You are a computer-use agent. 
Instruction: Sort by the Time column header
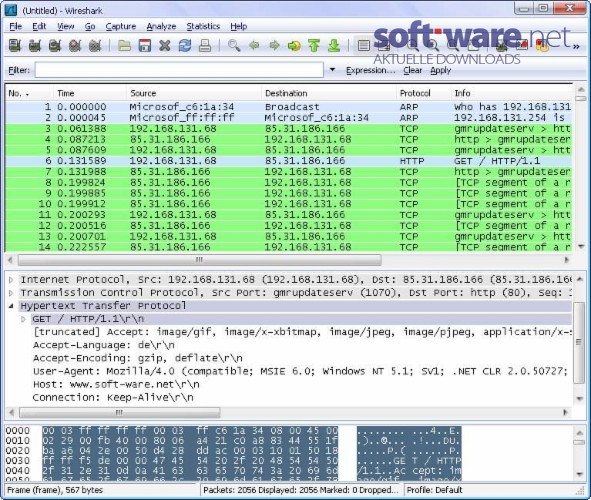[89, 93]
